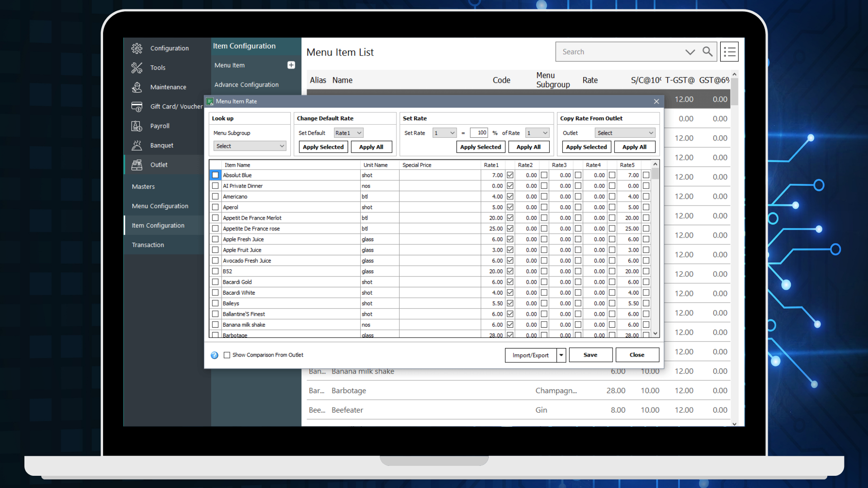868x488 pixels.
Task: Click Apply All under Set Rate
Action: coord(528,147)
